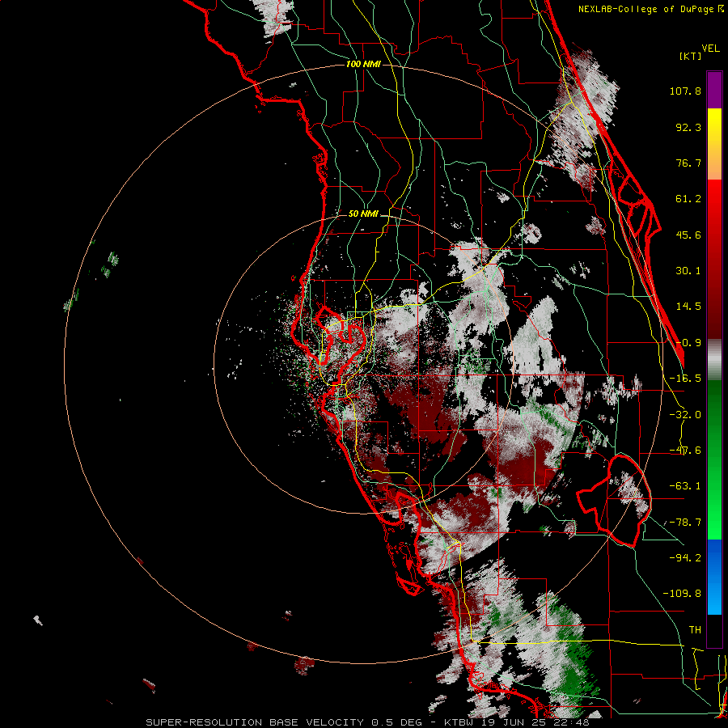The width and height of the screenshot is (728, 728).
Task: Select the NEXLAB-College of DuPage credit text
Action: [651, 9]
